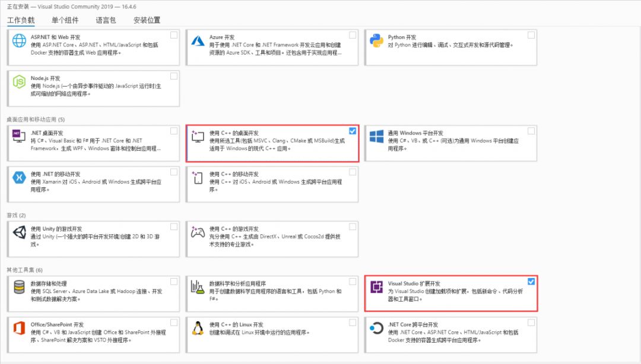Image resolution: width=641 pixels, height=364 pixels.
Task: Click the Office/SharePoint development icon
Action: click(x=19, y=328)
